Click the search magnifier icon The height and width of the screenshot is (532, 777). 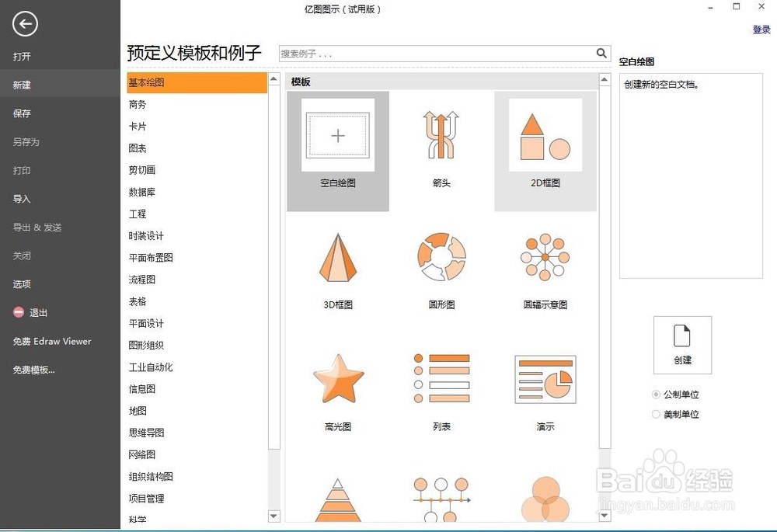[x=601, y=54]
